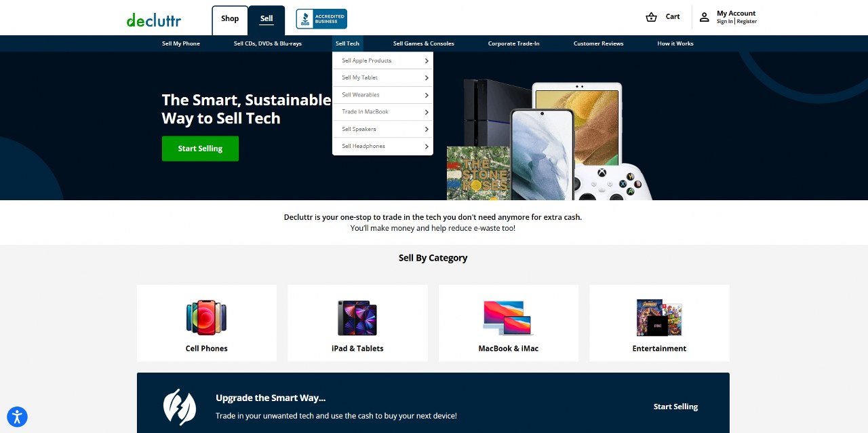The width and height of the screenshot is (868, 433).
Task: Open the BBB Accredited Business badge
Action: click(321, 19)
